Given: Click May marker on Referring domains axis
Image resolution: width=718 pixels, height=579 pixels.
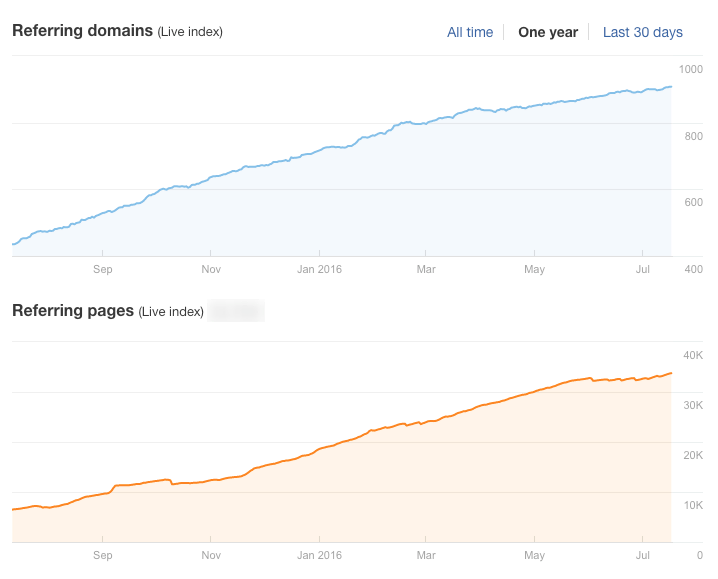Looking at the screenshot, I should (x=534, y=269).
